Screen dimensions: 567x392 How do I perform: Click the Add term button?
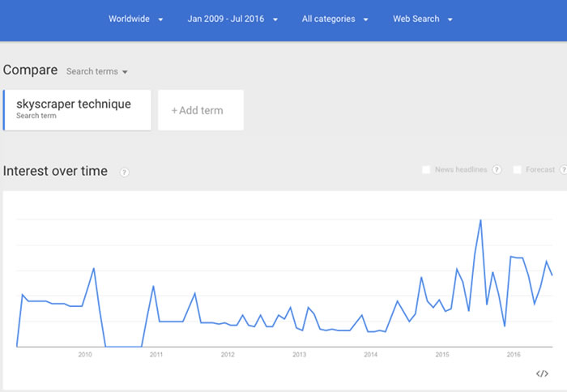click(200, 110)
